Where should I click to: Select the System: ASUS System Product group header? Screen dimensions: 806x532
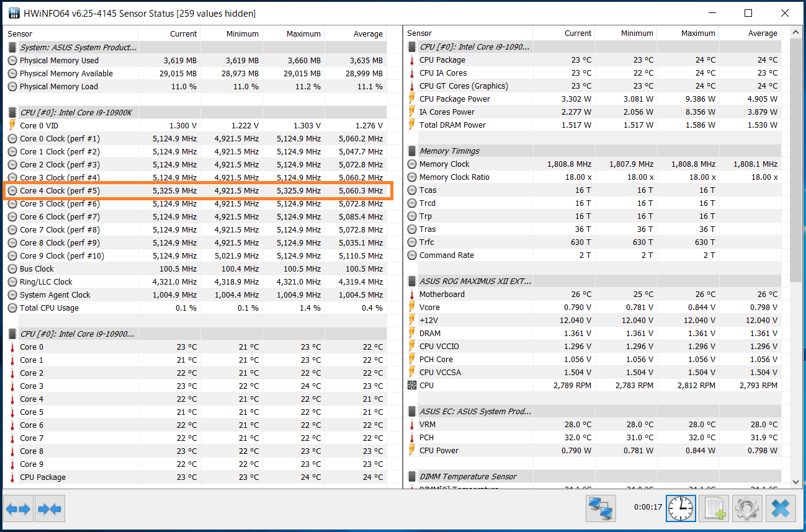(x=195, y=47)
